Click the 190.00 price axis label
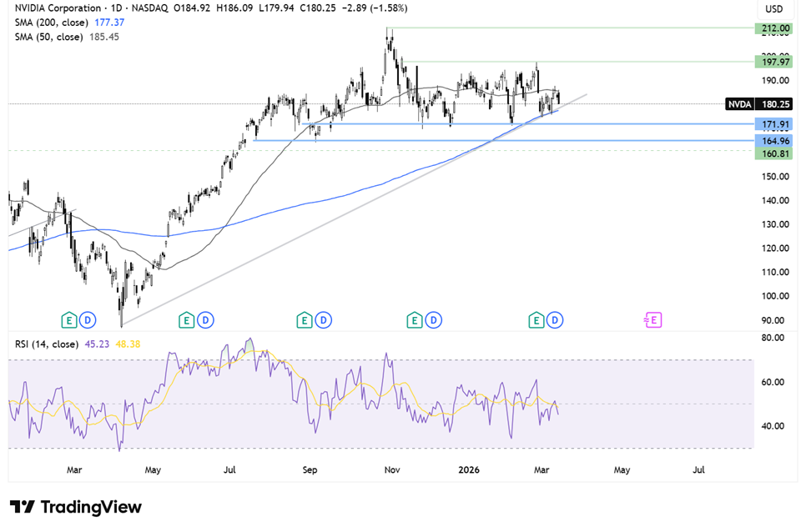The width and height of the screenshot is (806, 532). pyautogui.click(x=775, y=81)
